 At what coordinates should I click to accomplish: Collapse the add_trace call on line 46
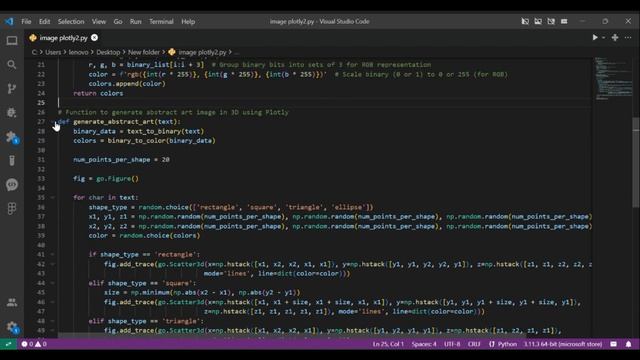click(53, 302)
